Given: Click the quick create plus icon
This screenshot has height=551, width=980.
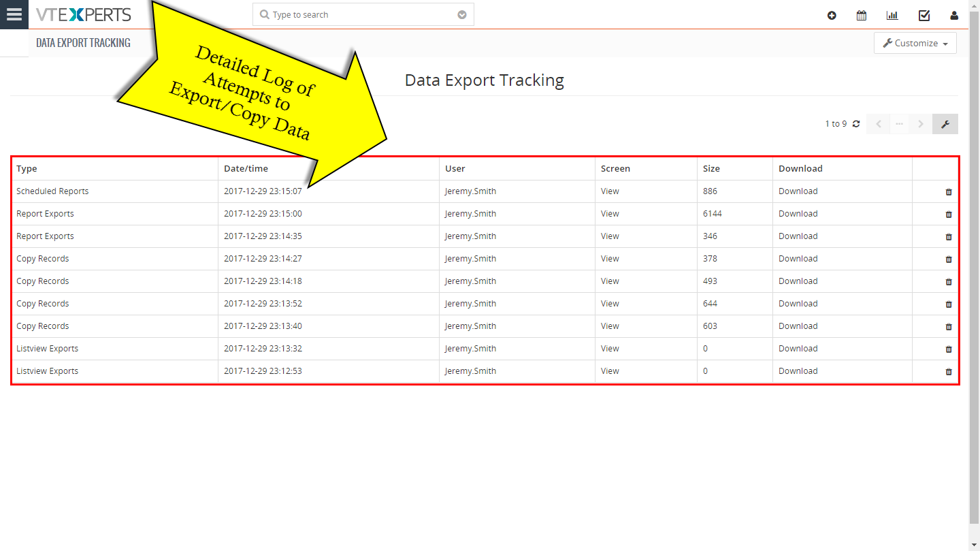Looking at the screenshot, I should coord(832,15).
